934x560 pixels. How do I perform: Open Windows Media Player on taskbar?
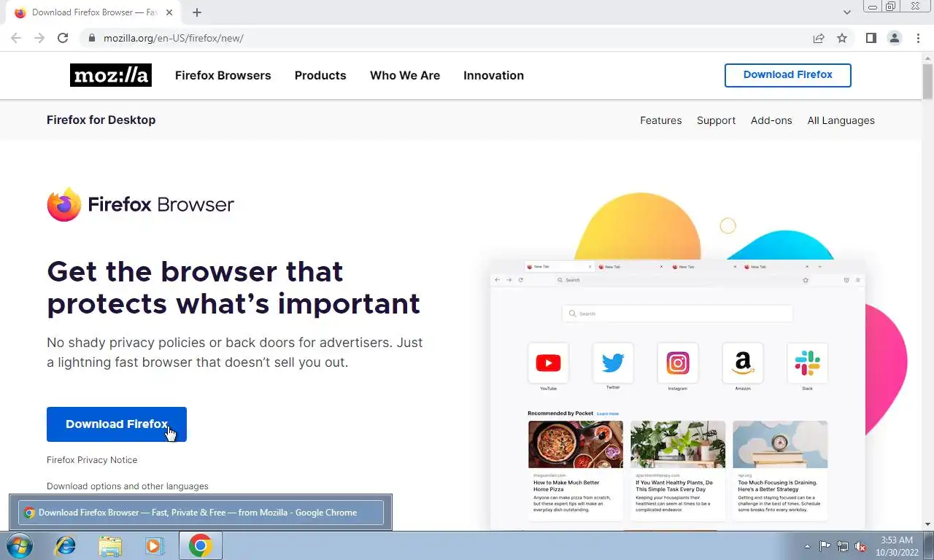pyautogui.click(x=155, y=545)
